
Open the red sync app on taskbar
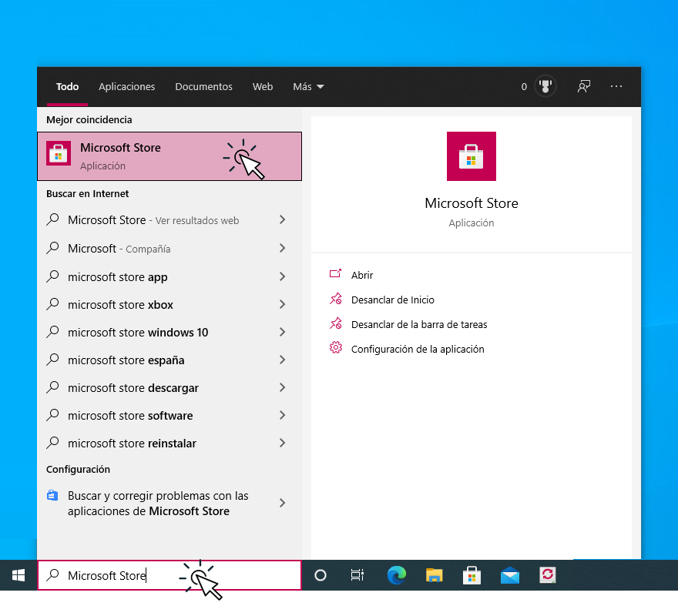[x=548, y=575]
